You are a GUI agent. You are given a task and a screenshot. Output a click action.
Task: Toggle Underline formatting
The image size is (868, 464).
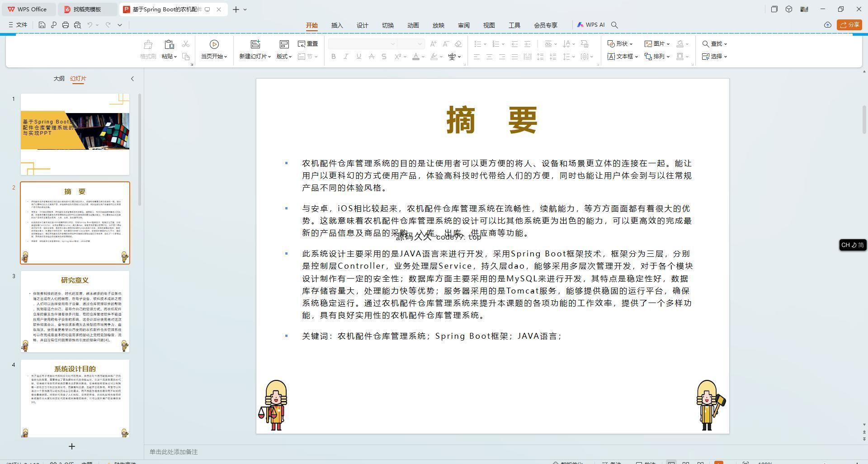coord(359,57)
